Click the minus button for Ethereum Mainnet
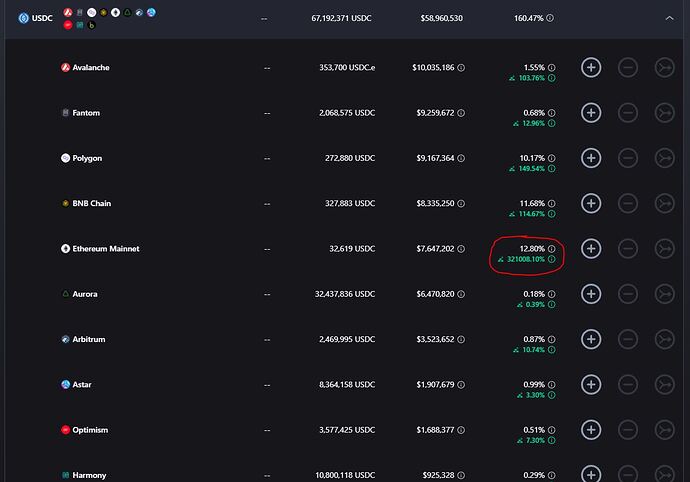This screenshot has width=690, height=482. click(628, 249)
